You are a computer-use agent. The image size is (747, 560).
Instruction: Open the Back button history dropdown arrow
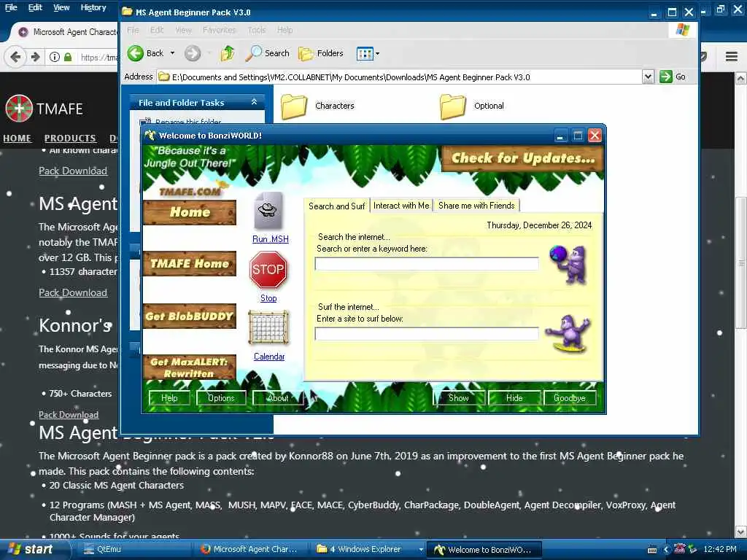point(172,53)
